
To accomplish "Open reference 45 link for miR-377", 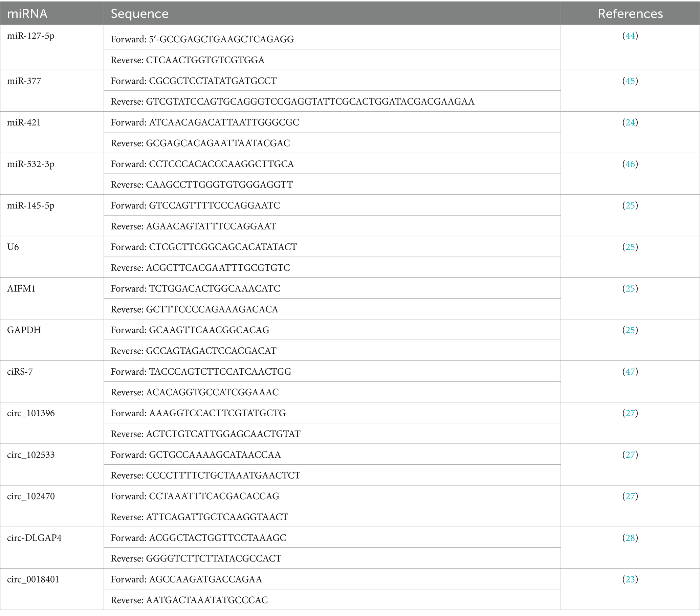I will point(630,81).
